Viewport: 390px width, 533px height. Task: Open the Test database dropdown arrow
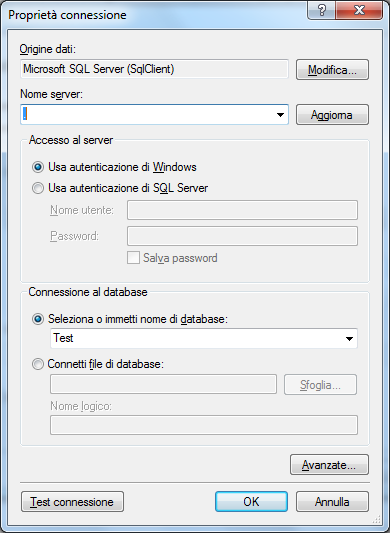[x=349, y=339]
